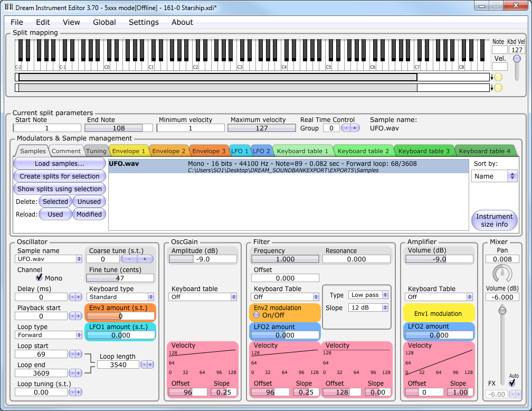Open the File menu
Screen dimensions: 532x411
click(x=17, y=22)
